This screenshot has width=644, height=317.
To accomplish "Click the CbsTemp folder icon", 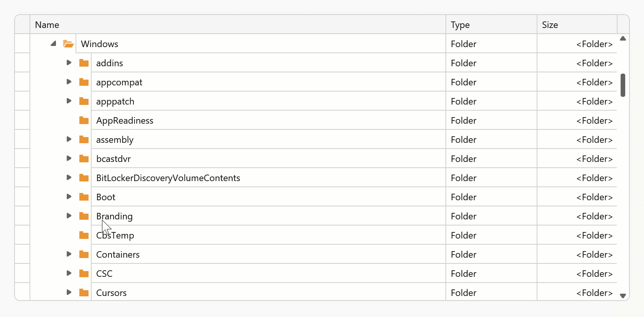I will point(84,235).
